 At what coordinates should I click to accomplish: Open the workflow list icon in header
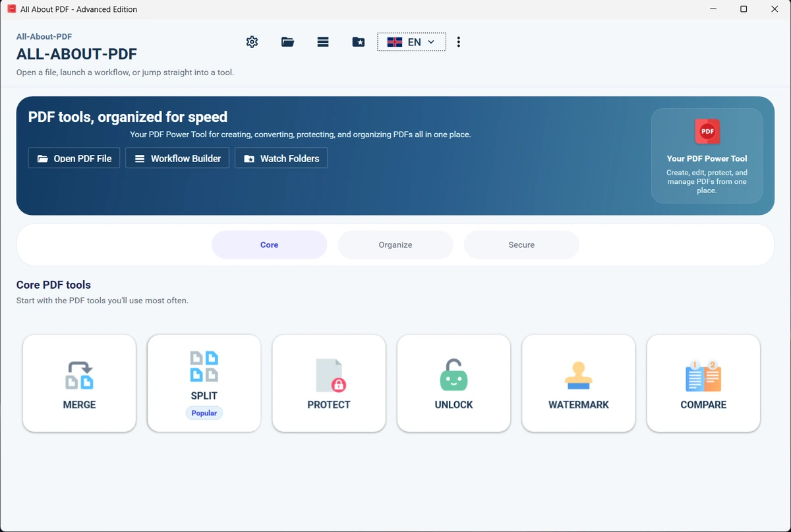(x=323, y=42)
